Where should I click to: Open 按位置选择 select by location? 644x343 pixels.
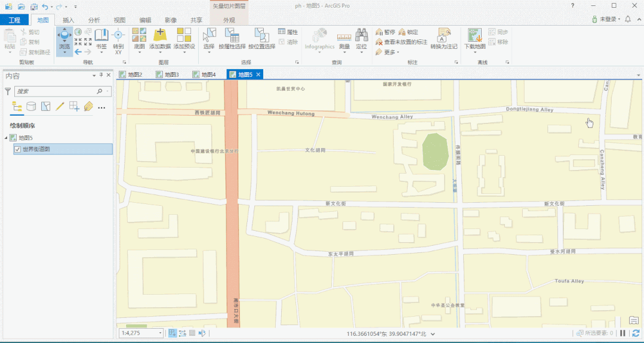point(261,39)
